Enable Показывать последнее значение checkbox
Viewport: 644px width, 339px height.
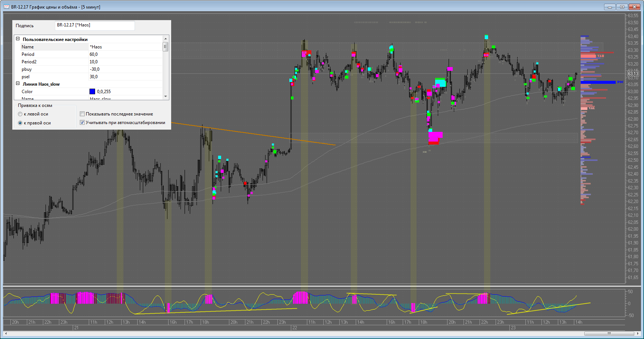(x=82, y=114)
